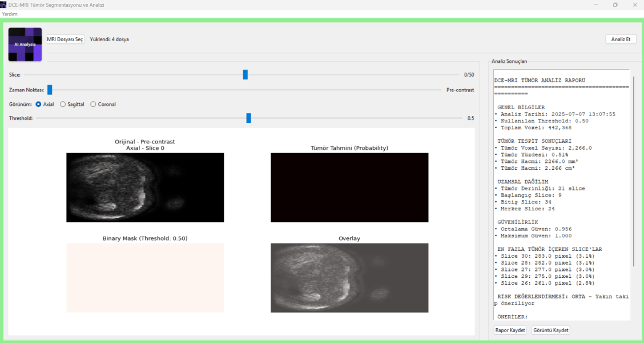Click the Orijinal Pre-contrast MRI image

pyautogui.click(x=145, y=188)
